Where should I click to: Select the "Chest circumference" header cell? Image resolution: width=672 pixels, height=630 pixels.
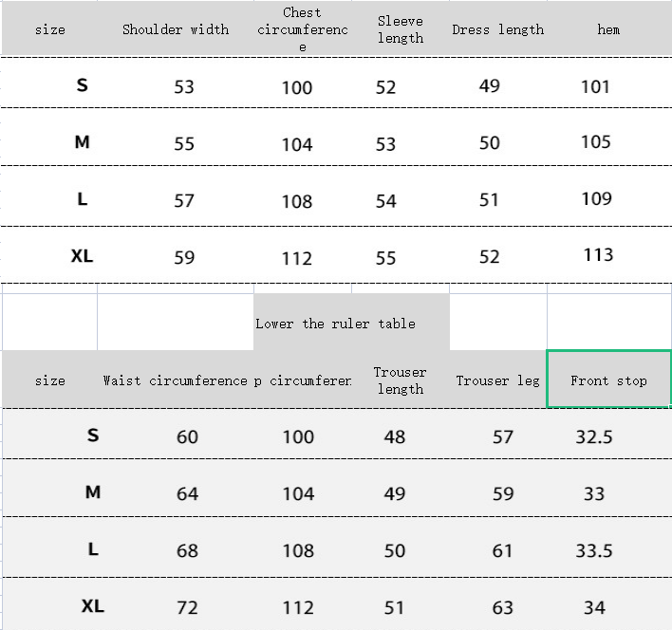coord(302,29)
